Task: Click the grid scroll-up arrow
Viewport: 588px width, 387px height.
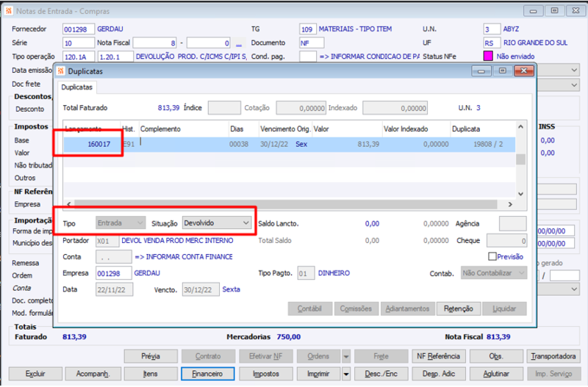Action: tap(520, 127)
